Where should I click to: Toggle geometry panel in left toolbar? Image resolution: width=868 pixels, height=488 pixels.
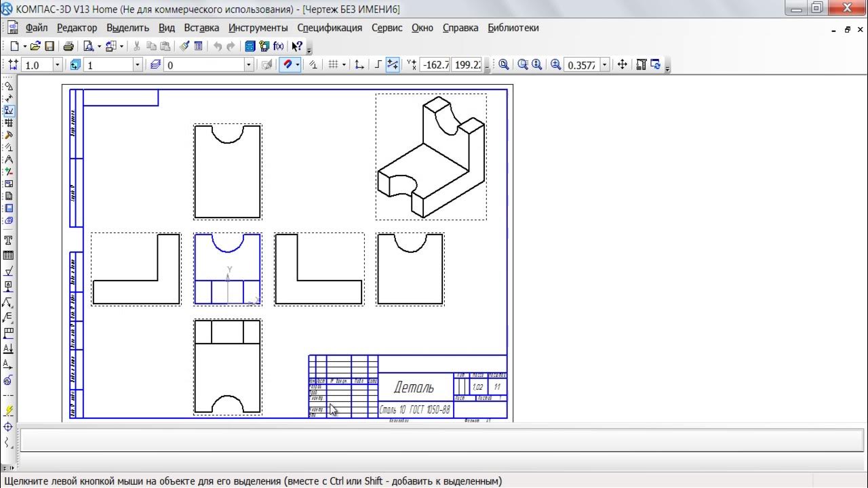click(x=8, y=86)
